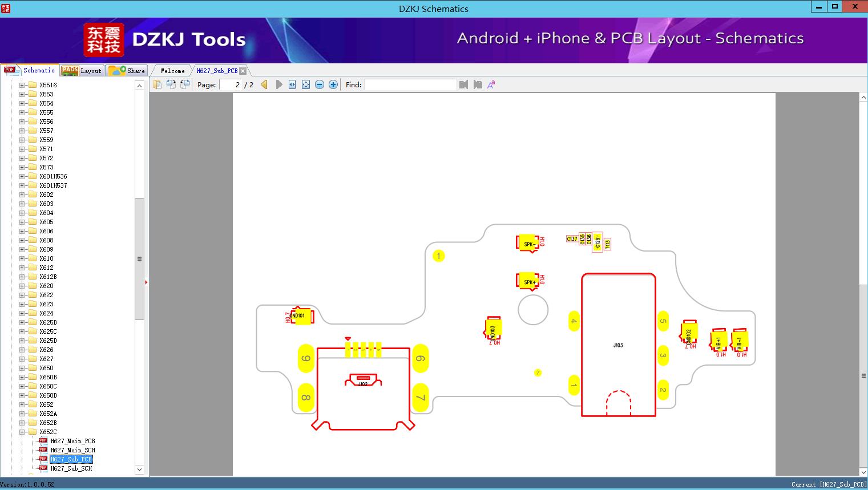This screenshot has height=490, width=868.
Task: Expand the X553 folder
Action: click(22, 94)
